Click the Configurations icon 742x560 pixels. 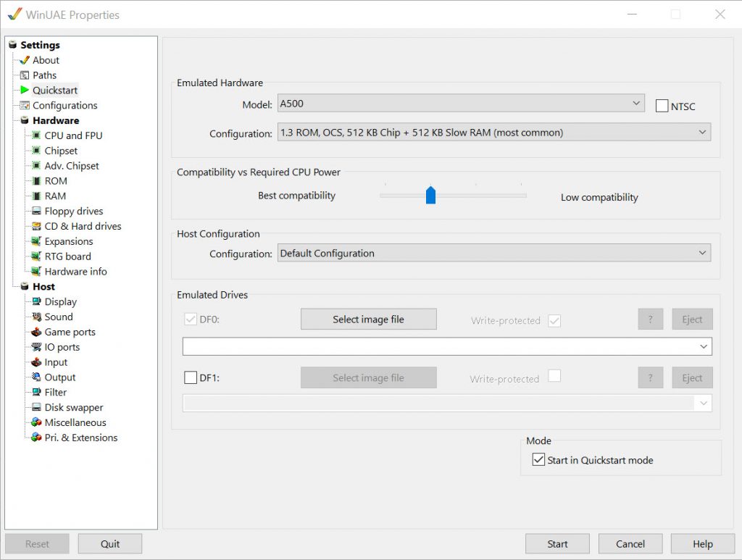tap(25, 105)
